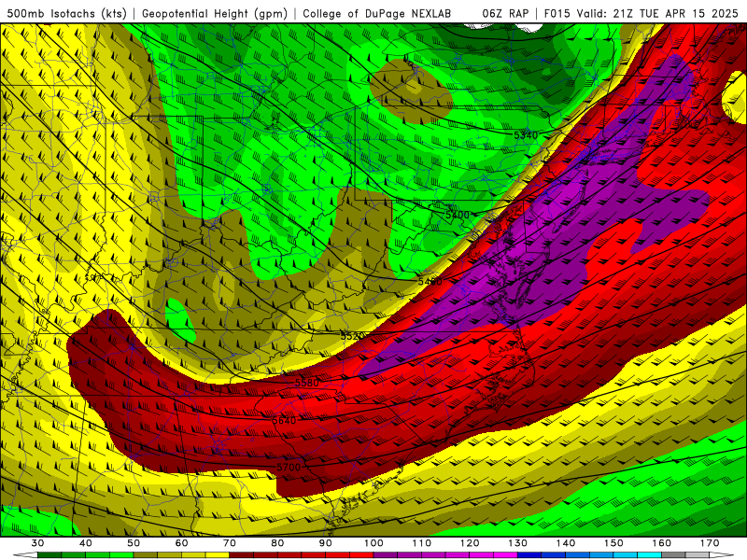This screenshot has height=560, width=747.
Task: Click the 70 kts color bar label
Action: pyautogui.click(x=230, y=543)
